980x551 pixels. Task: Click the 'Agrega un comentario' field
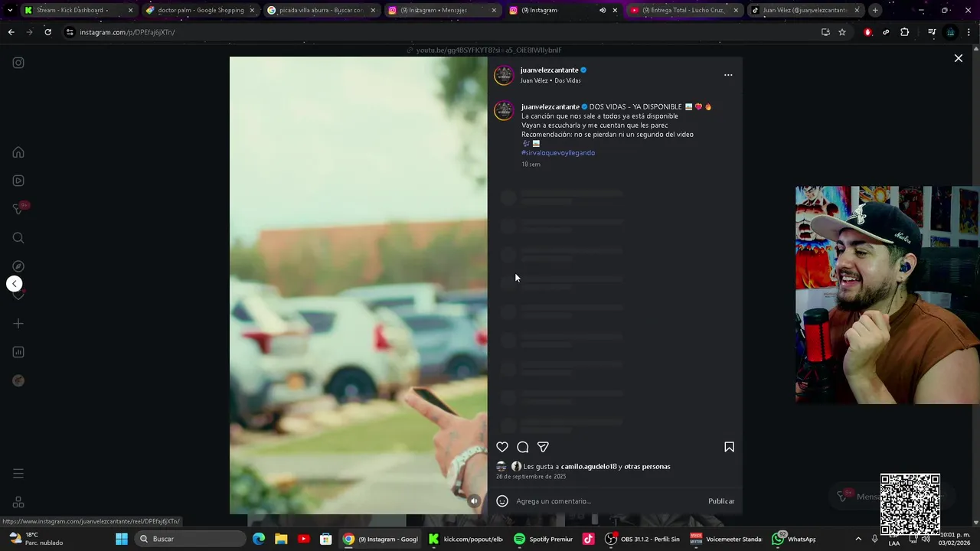point(607,501)
